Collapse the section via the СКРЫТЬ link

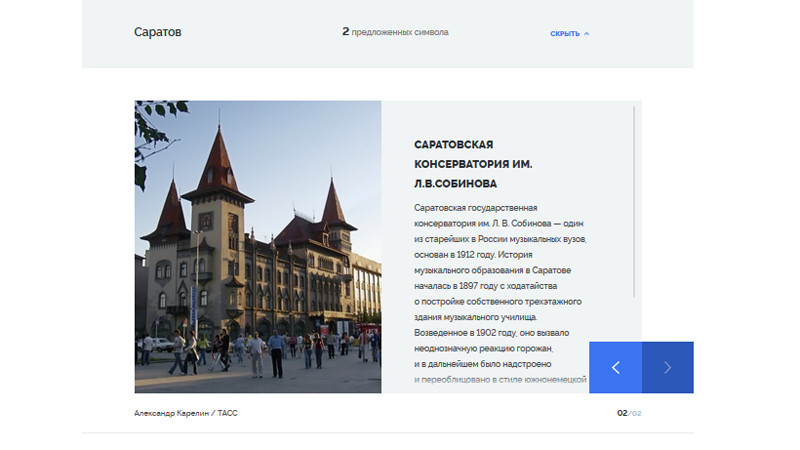(x=564, y=34)
